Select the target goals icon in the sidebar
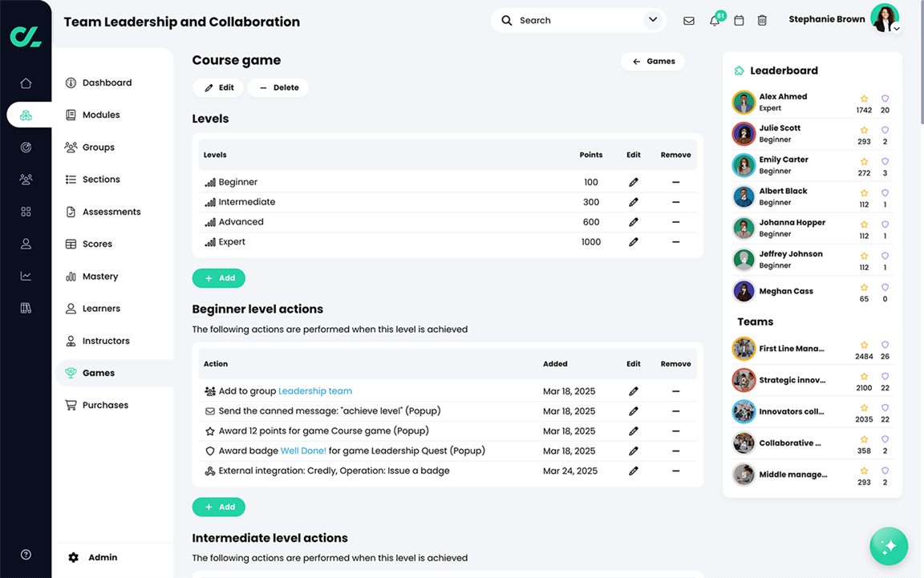Viewport: 924px width, 578px height. click(x=25, y=147)
